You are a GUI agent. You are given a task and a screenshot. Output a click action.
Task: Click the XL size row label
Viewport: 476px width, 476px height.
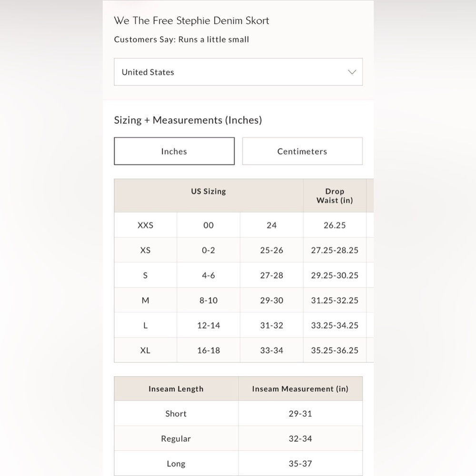point(145,350)
